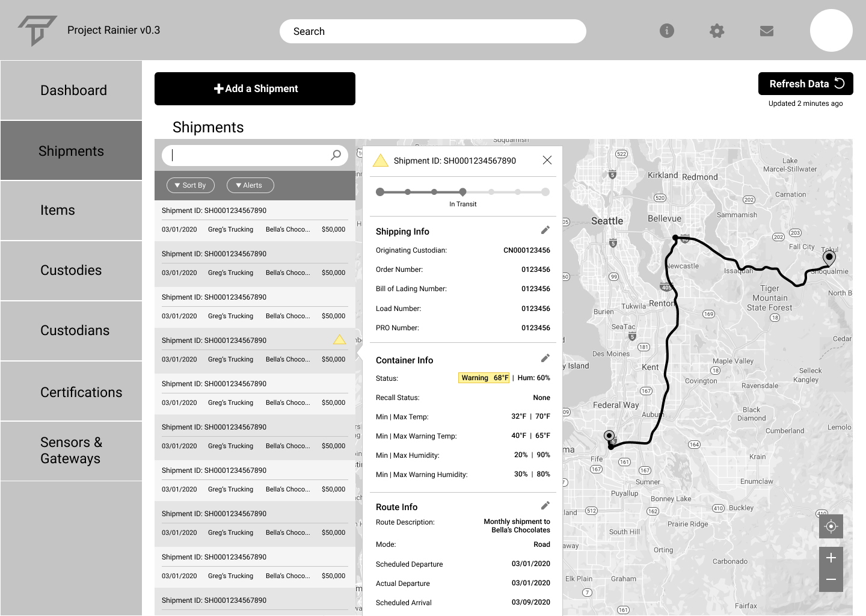
Task: Navigate to Sensors & Gateways
Action: tap(71, 450)
